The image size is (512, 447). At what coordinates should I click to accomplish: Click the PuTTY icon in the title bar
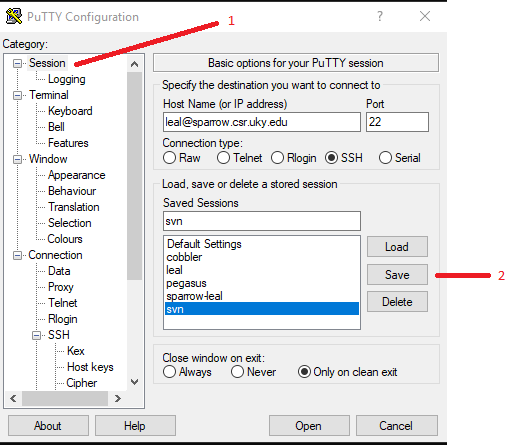point(14,16)
